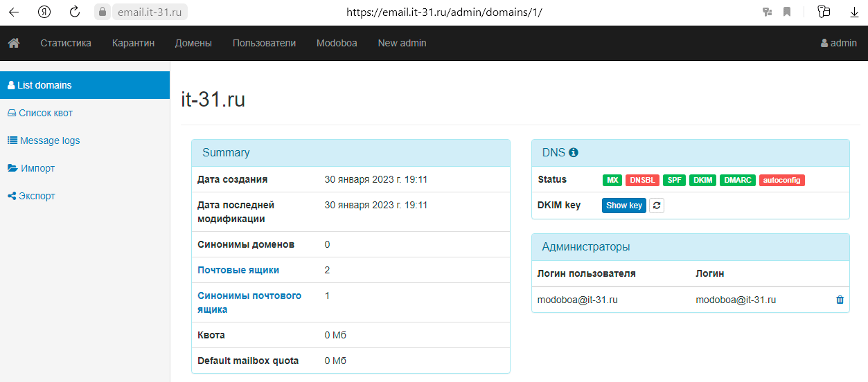Reload the page with the refresh icon
Screen dimensions: 868x382
click(75, 12)
